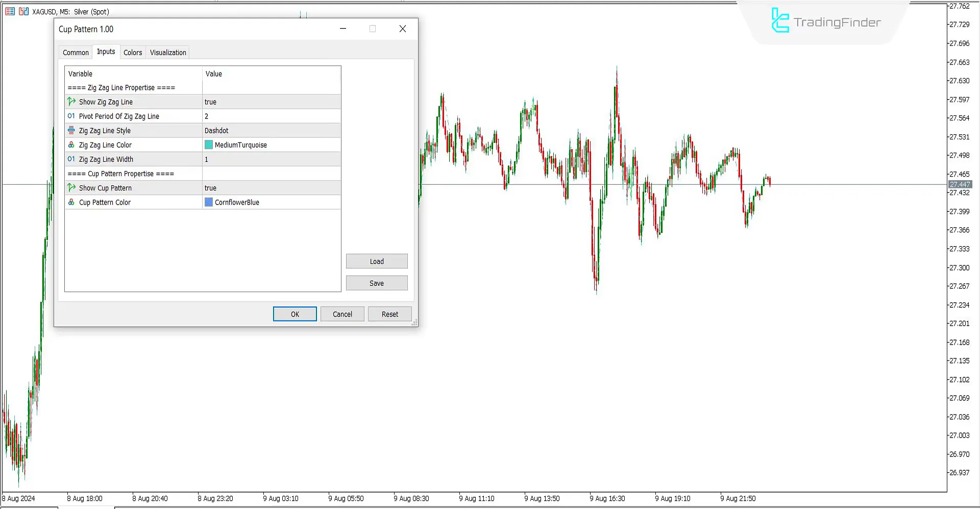This screenshot has width=980, height=509.
Task: Click the Zig Zag Line Width icon
Action: click(x=71, y=159)
